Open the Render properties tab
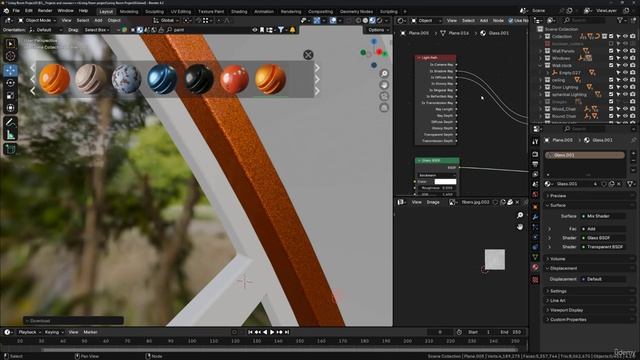Screen dimensions: 640x360 click(x=535, y=154)
